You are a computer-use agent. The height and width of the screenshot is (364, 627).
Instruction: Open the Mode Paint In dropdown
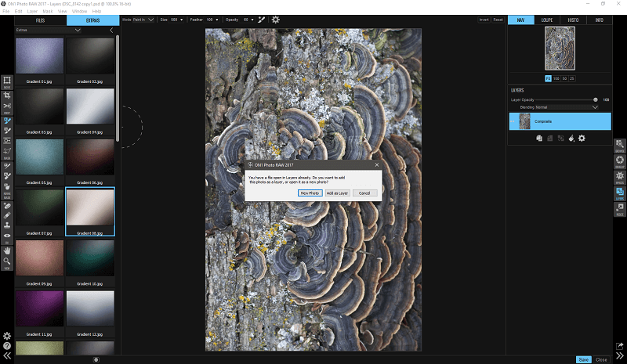[143, 20]
